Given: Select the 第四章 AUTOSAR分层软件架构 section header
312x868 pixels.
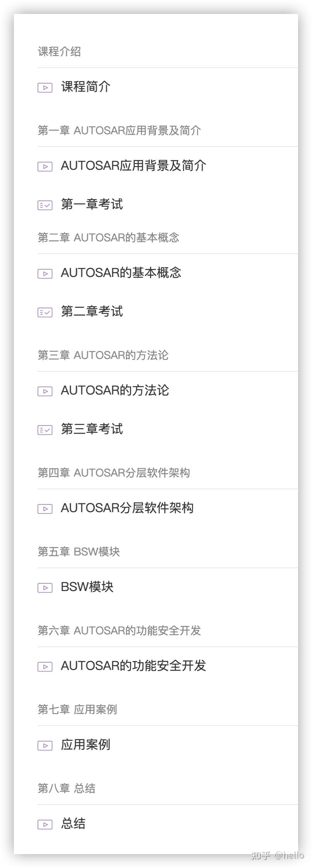Looking at the screenshot, I should click(x=114, y=473).
